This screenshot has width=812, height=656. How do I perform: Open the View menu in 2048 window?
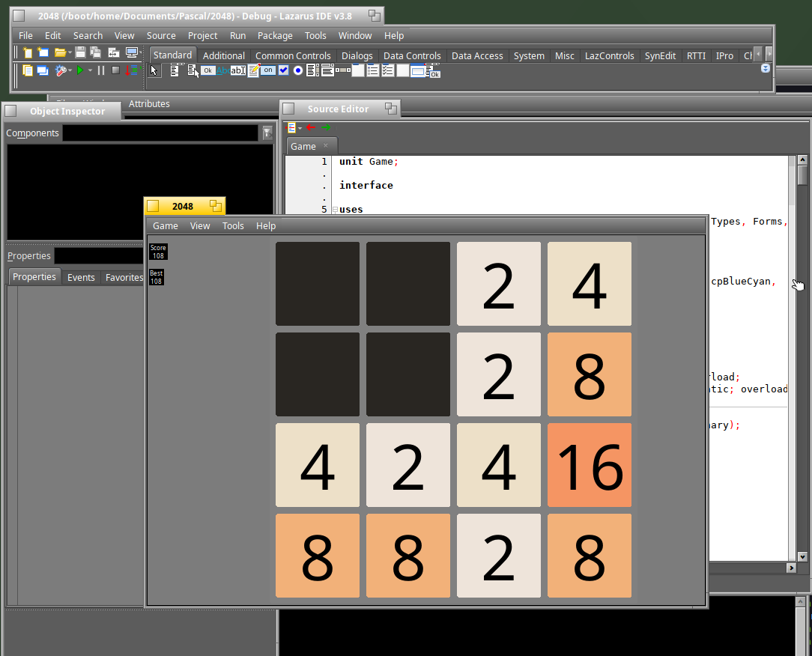[200, 225]
